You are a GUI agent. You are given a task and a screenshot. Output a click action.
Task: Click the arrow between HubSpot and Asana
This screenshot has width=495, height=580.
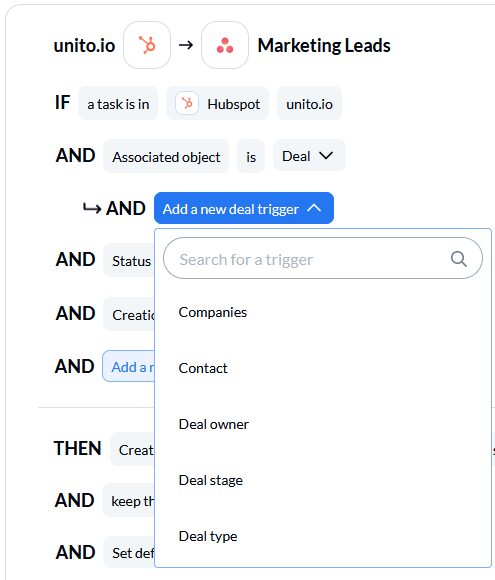[x=186, y=45]
